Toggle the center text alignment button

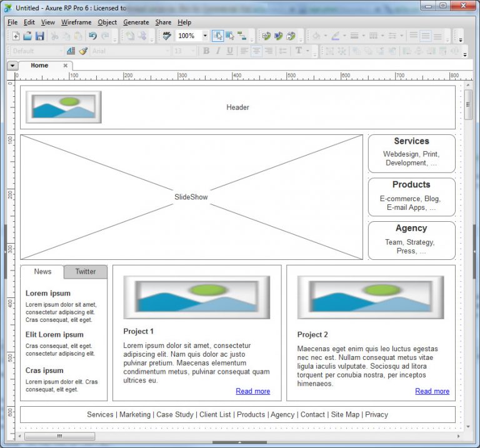(256, 51)
